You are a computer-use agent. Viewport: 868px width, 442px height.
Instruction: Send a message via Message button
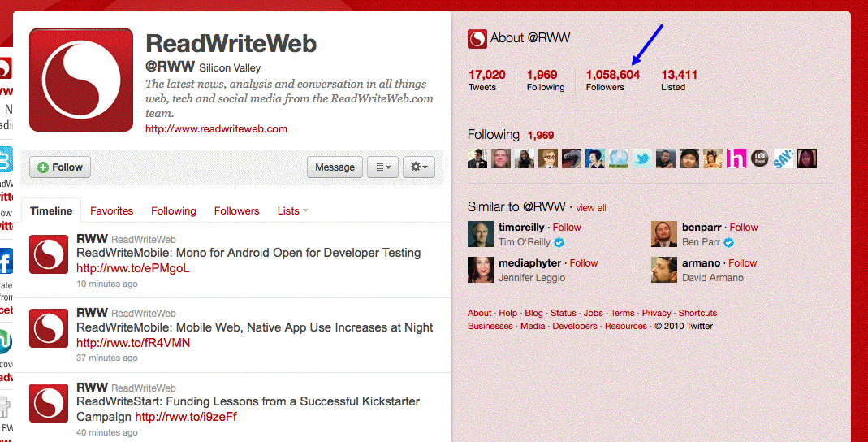click(x=335, y=167)
